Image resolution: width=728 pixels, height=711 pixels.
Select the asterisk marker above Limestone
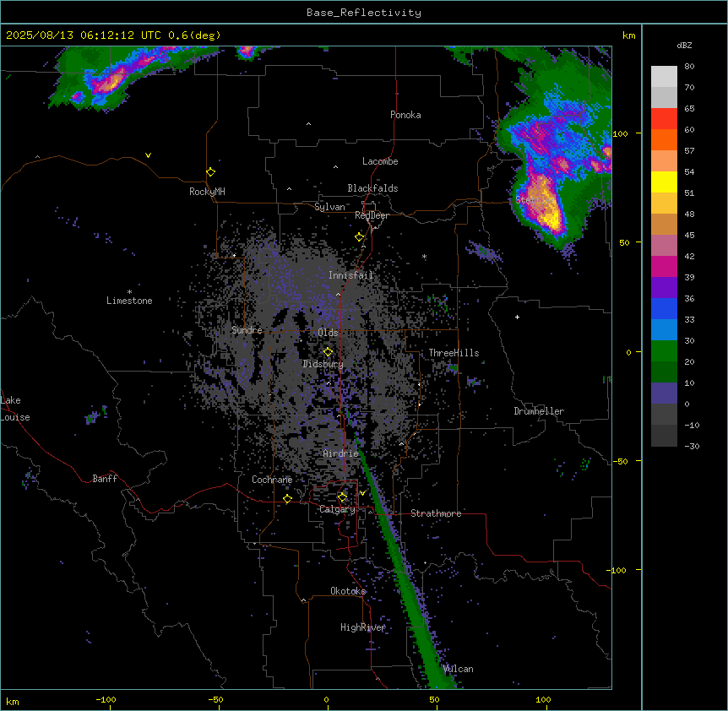[x=129, y=292]
